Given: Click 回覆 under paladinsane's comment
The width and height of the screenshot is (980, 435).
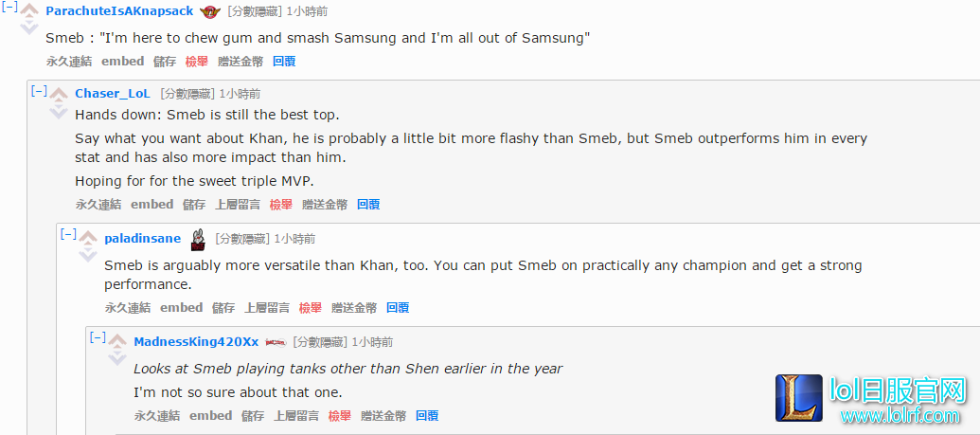Looking at the screenshot, I should (398, 307).
